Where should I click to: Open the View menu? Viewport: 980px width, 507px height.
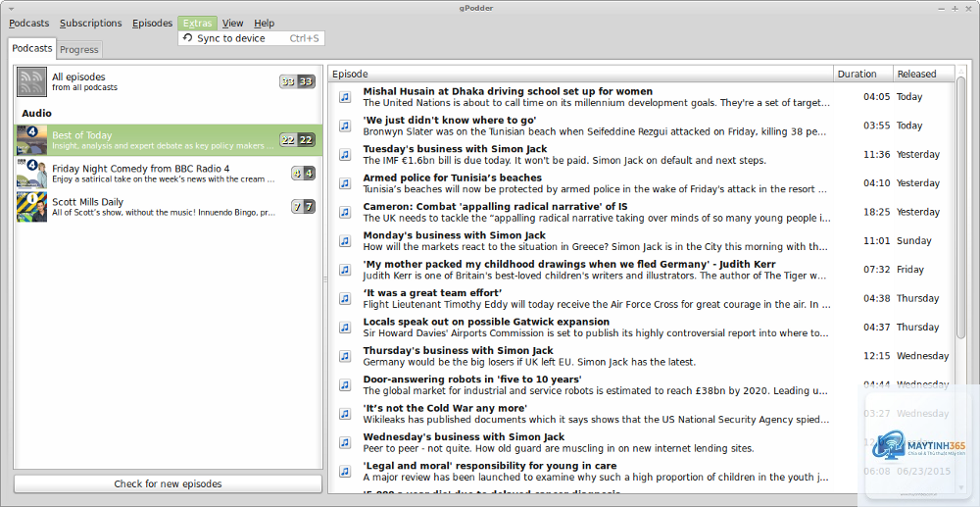[x=232, y=24]
